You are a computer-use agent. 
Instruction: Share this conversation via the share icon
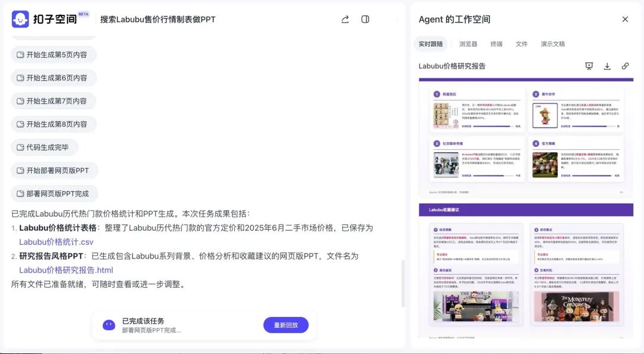345,19
